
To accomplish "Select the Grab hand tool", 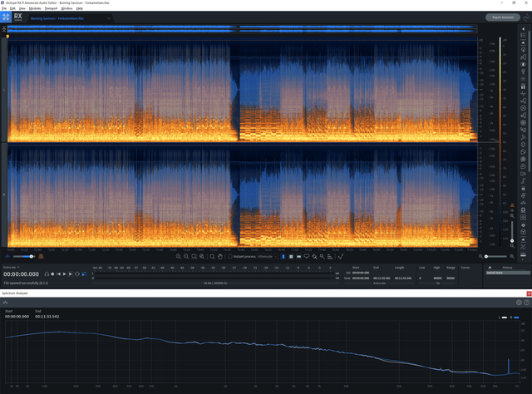I will pyautogui.click(x=219, y=257).
